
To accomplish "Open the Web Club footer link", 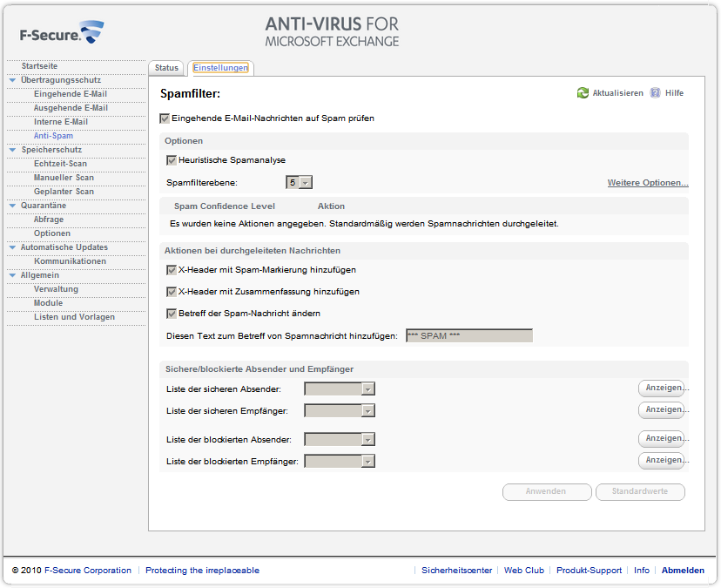I will pyautogui.click(x=524, y=571).
